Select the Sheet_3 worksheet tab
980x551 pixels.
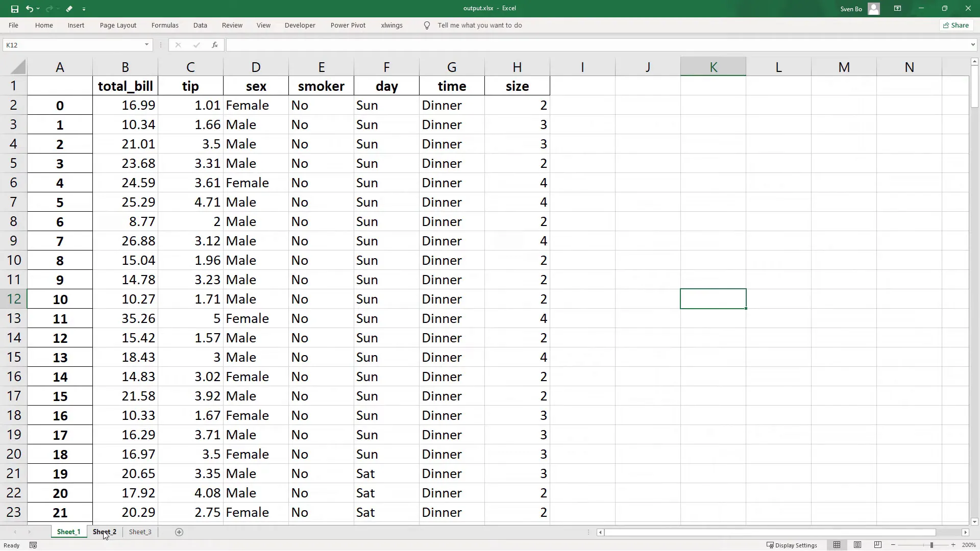139,532
